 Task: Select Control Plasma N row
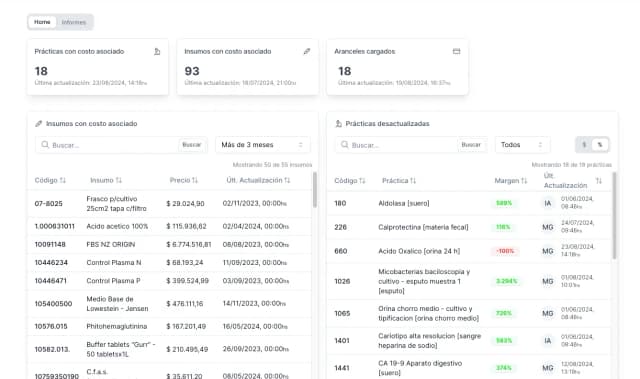(x=170, y=263)
